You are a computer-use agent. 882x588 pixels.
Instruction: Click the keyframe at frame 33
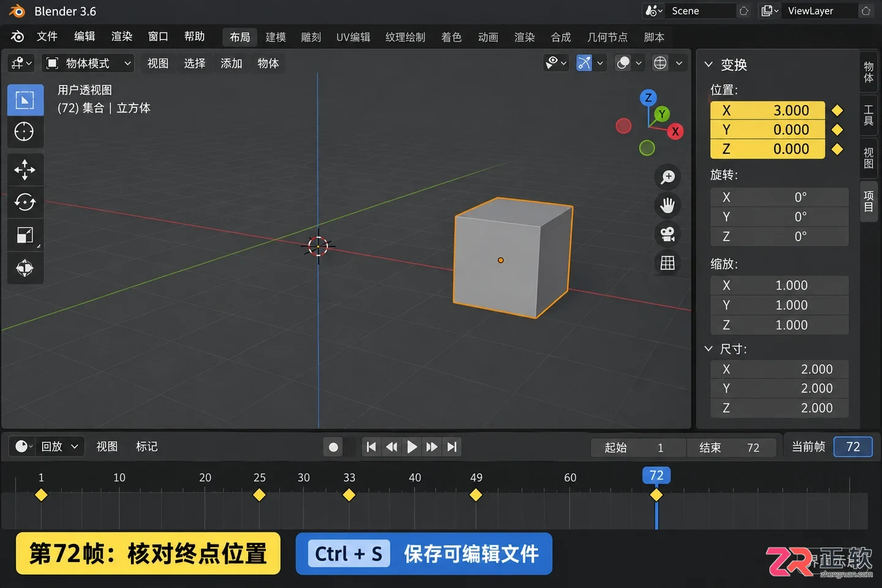pos(349,495)
